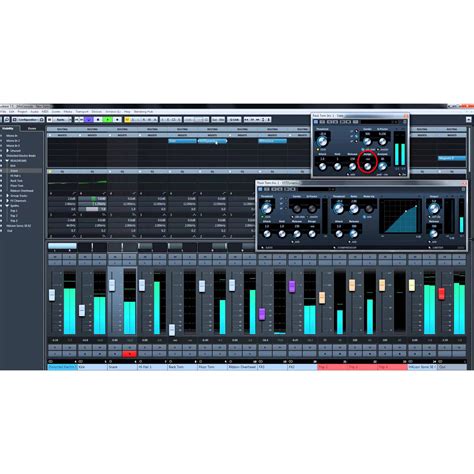Select the Trap 1 channel name label
This screenshot has height=474, width=474.
pyautogui.click(x=332, y=367)
